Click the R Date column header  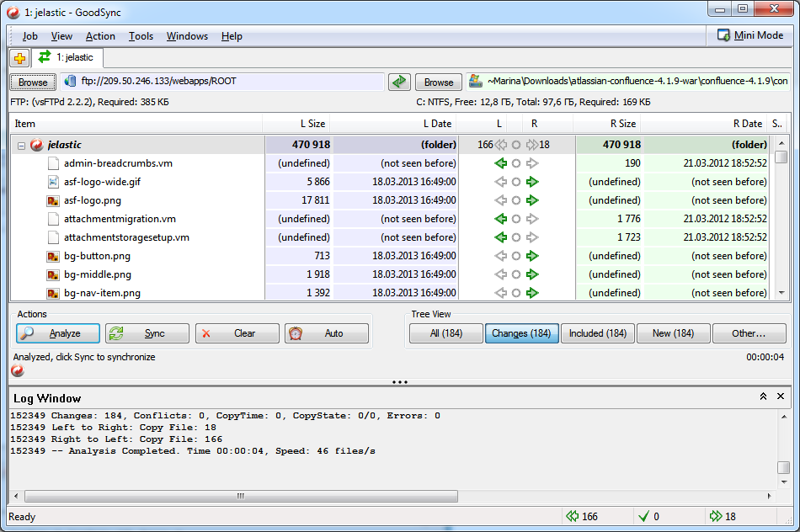(705, 124)
